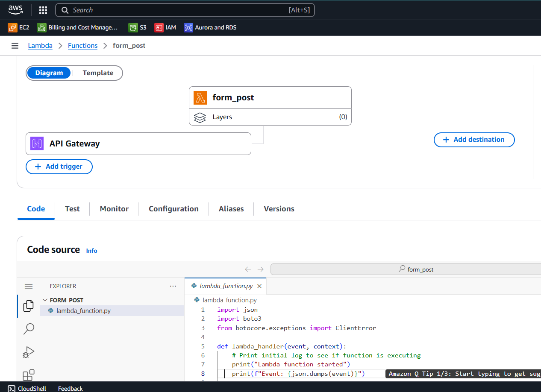The height and width of the screenshot is (392, 541).
Task: Switch to the Test tab
Action: coord(72,209)
